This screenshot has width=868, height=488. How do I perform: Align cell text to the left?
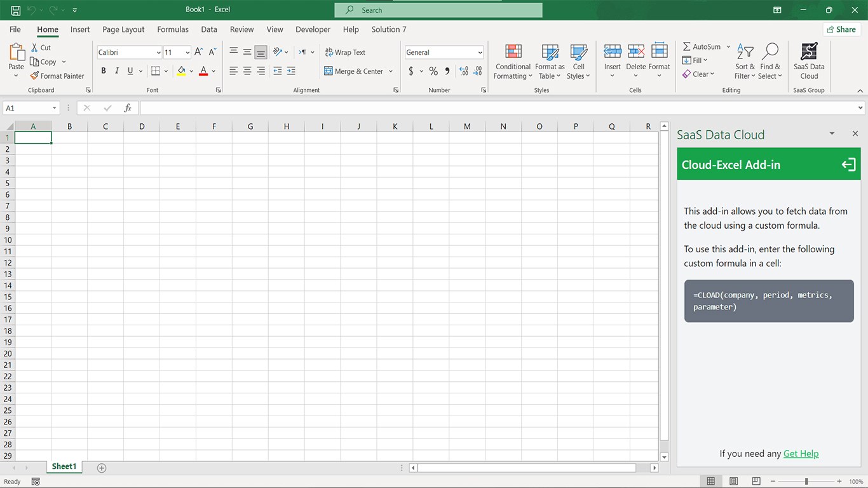233,71
